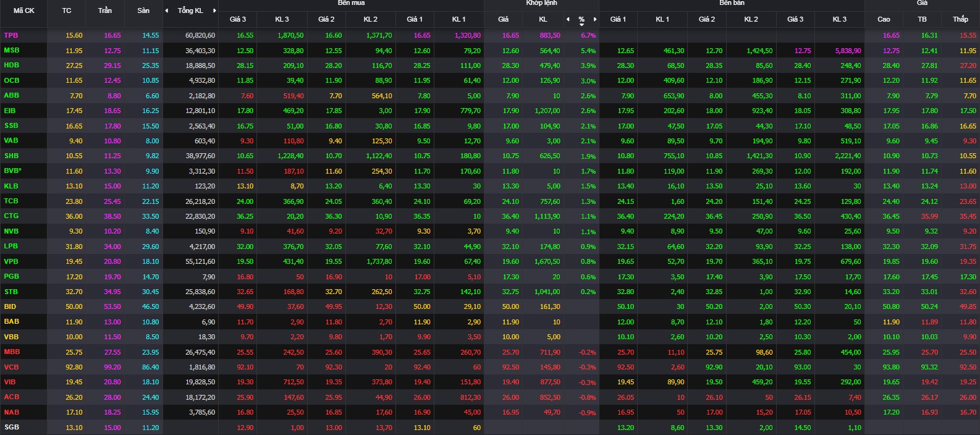Click CTG's matched volume 1,113,90
980x435 pixels.
[547, 217]
